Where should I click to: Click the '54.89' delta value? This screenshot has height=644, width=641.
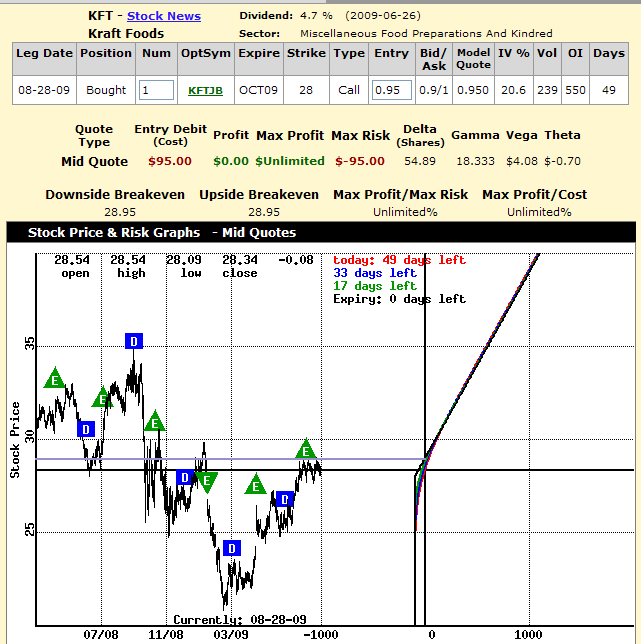point(420,161)
